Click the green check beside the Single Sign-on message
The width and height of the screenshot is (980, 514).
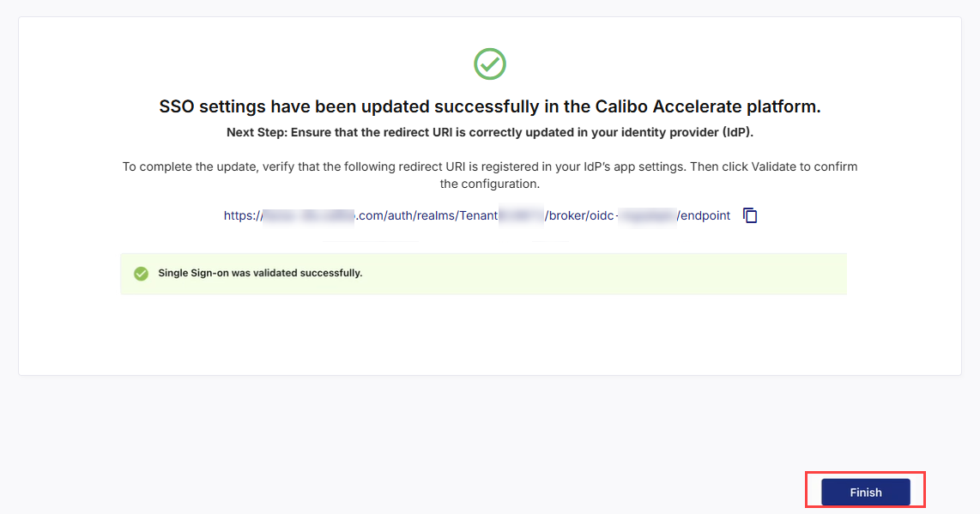[141, 273]
